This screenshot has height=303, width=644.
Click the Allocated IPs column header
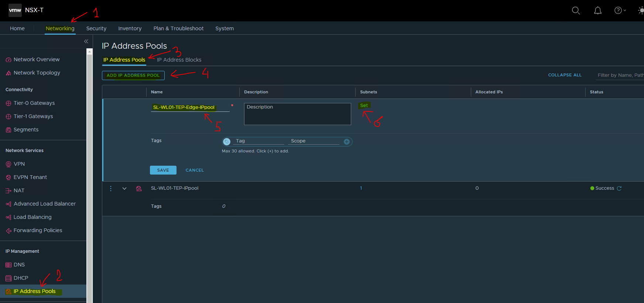pos(489,92)
